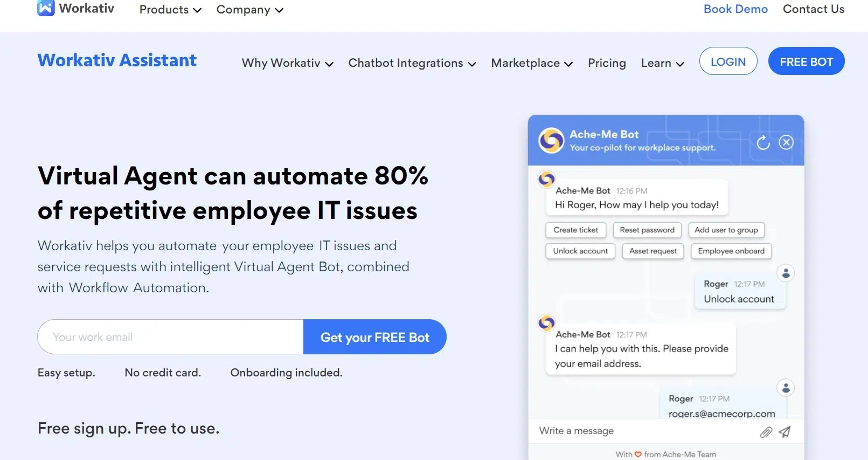868x460 pixels.
Task: Click bot avatar beside email request message
Action: point(546,322)
